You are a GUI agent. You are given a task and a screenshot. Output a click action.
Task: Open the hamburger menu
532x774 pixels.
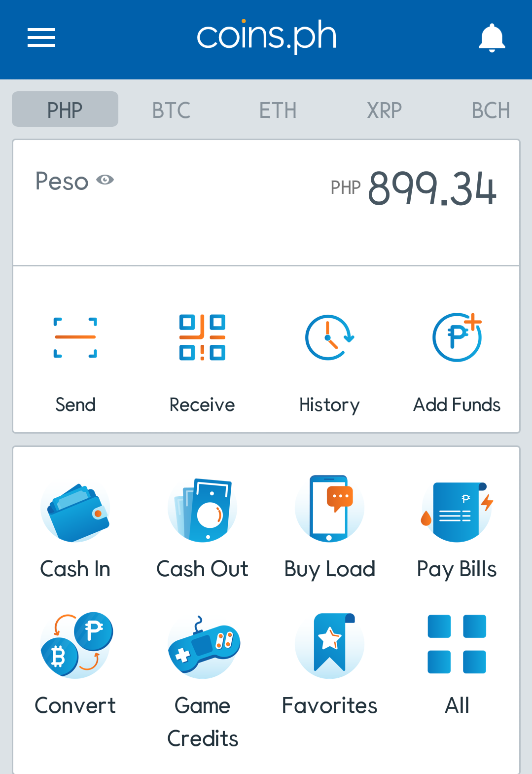click(x=41, y=38)
